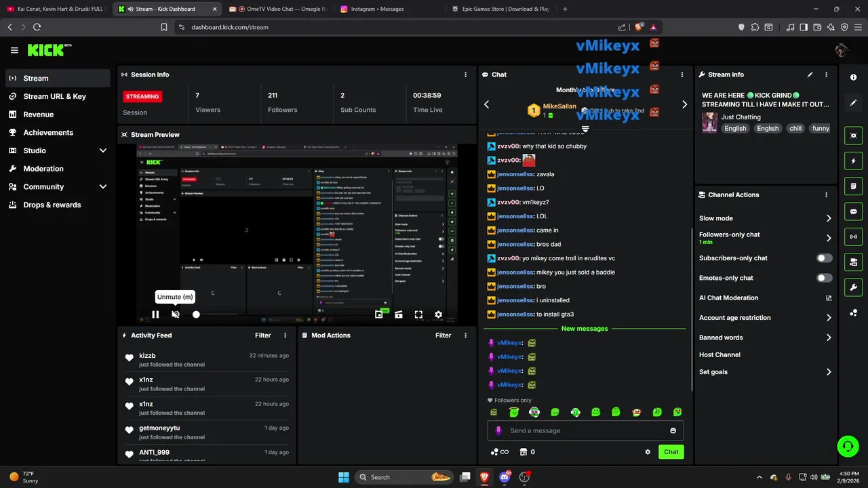The image size is (868, 488).
Task: Open stream preview settings gear
Action: coord(439,314)
